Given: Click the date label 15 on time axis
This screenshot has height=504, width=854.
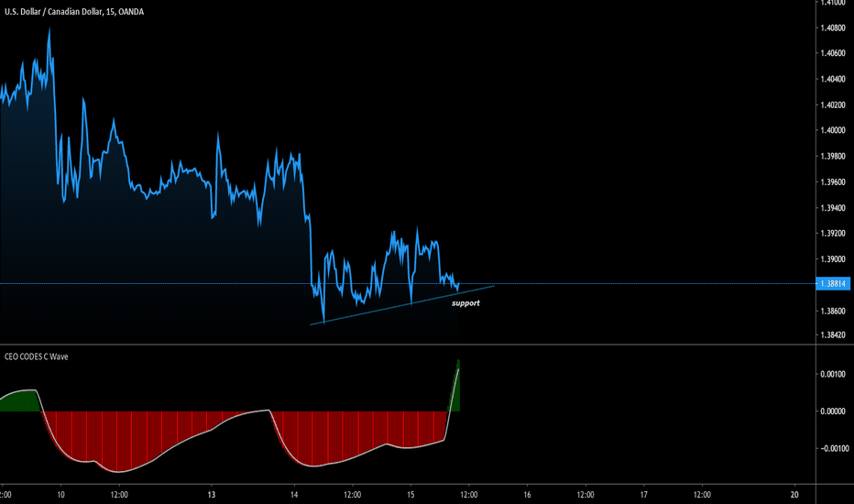Looking at the screenshot, I should point(411,495).
